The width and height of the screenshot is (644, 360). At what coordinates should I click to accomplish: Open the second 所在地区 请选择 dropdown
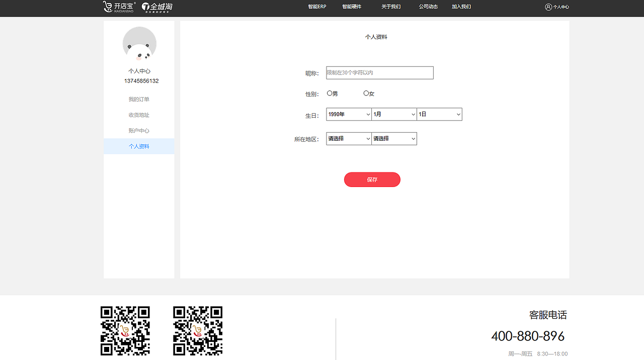(x=394, y=138)
